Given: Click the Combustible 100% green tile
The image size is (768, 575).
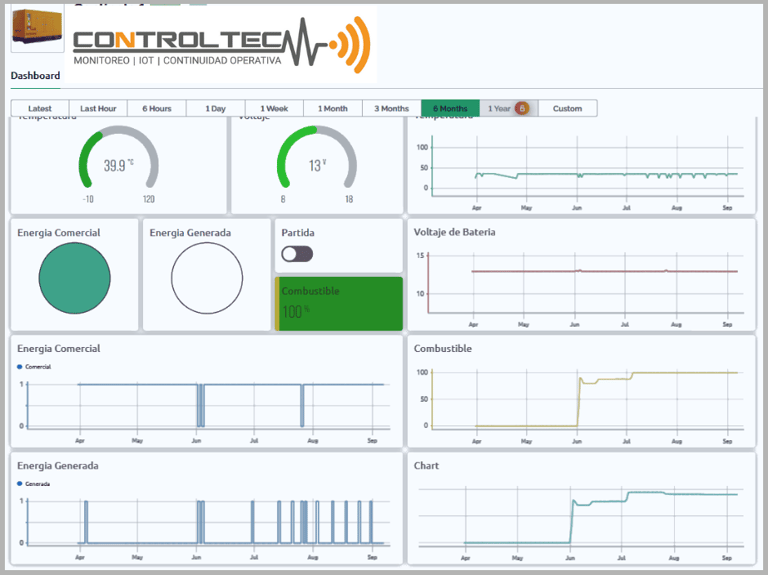Looking at the screenshot, I should (339, 304).
